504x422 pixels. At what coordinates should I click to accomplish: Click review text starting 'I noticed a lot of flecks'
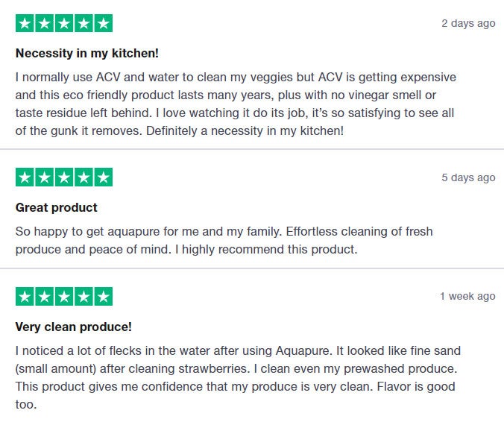(x=238, y=377)
